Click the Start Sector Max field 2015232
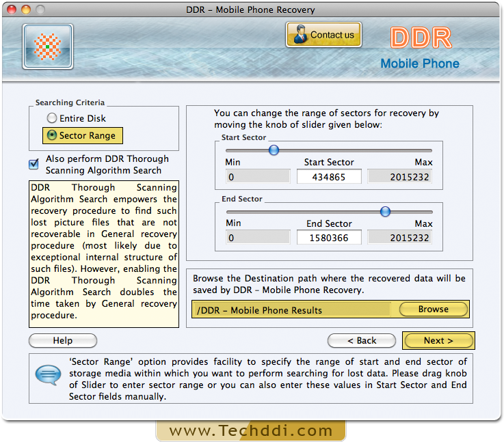The width and height of the screenshot is (504, 442). tap(400, 177)
